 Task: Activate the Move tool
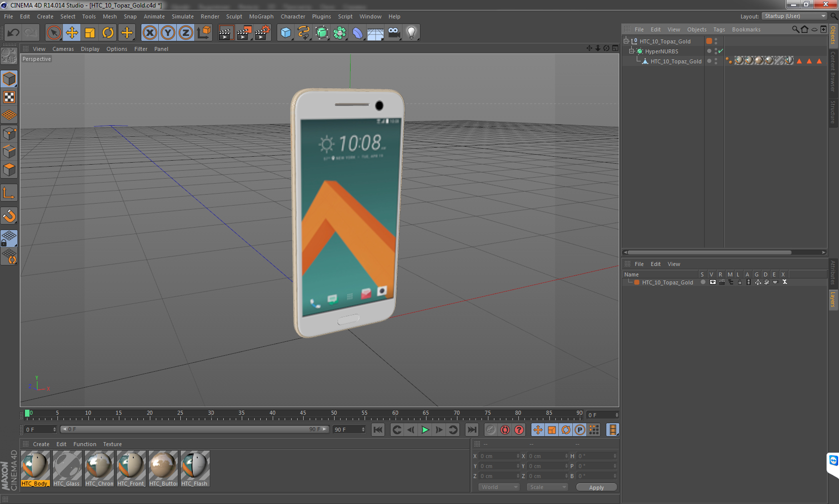click(x=72, y=33)
